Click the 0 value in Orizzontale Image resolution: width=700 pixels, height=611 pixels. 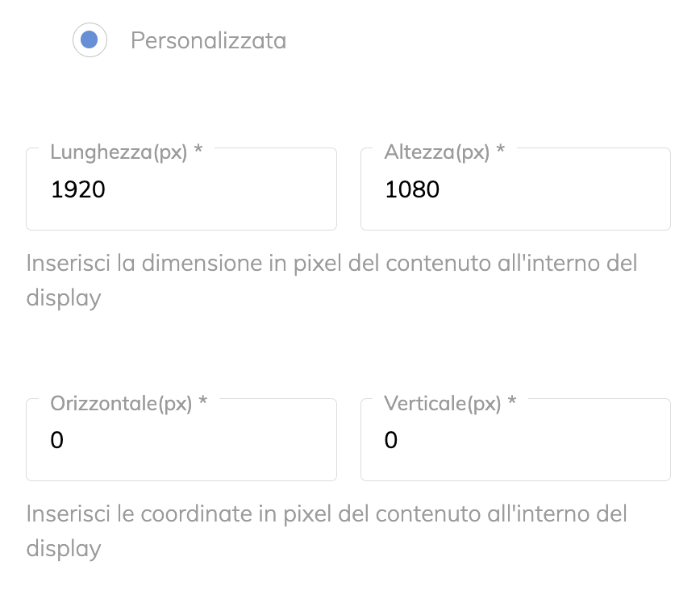[56, 440]
